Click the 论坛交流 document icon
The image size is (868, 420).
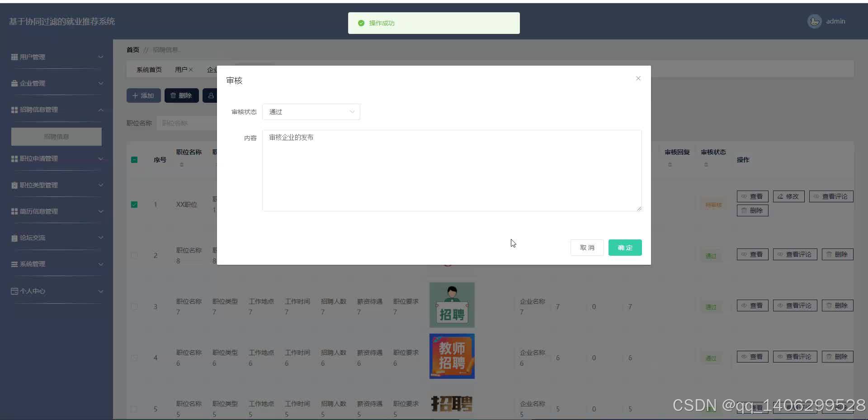tap(14, 238)
